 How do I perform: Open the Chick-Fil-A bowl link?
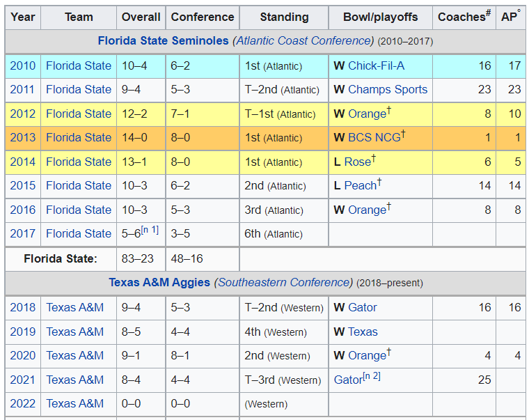coord(376,66)
